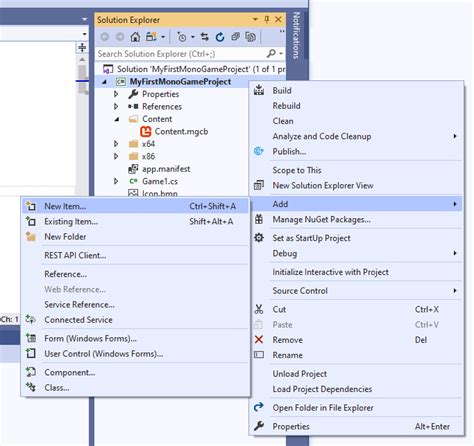Click the Switch Views icon in Solution Explorer toolbar

(x=151, y=37)
